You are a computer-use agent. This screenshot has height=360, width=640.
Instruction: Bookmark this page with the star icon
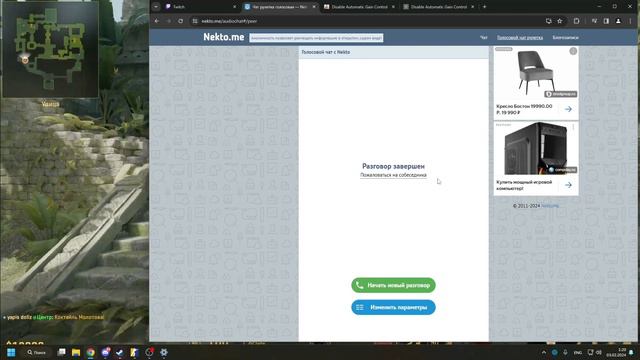coord(560,21)
